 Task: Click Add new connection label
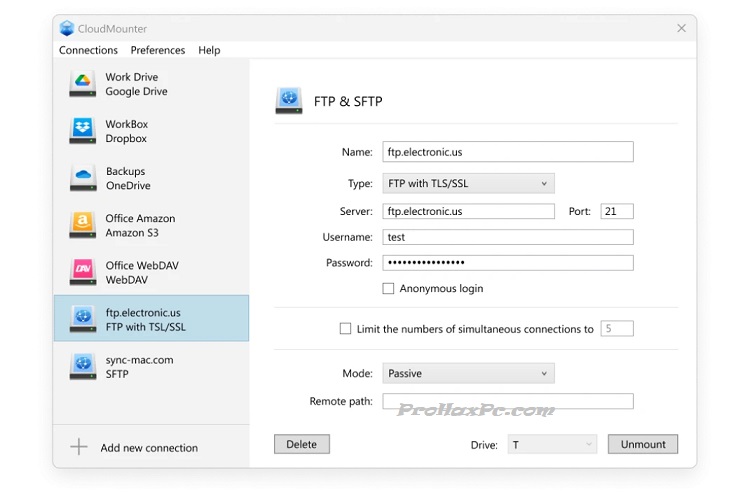pyautogui.click(x=149, y=448)
